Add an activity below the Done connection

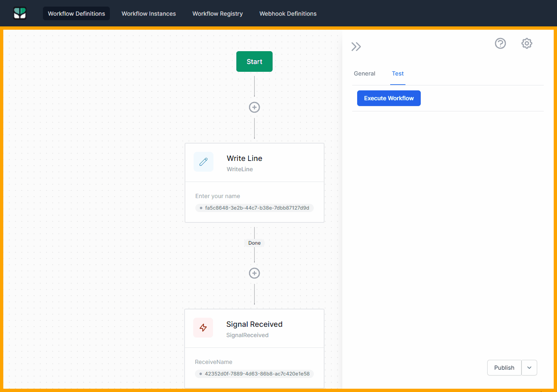pos(254,273)
